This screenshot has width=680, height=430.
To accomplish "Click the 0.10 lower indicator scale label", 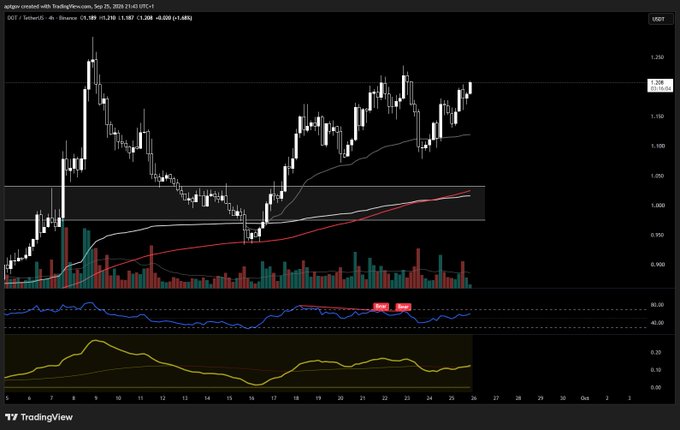I will tap(656, 370).
